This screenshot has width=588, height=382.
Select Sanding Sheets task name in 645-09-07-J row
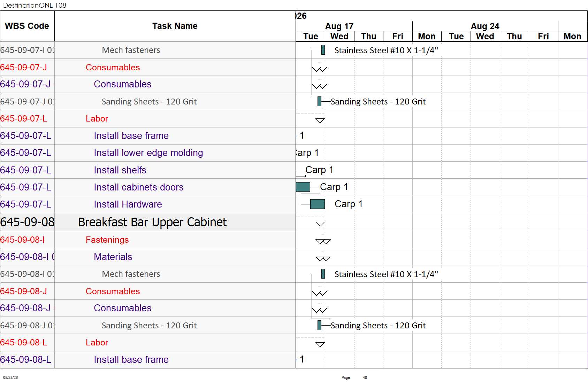pos(149,102)
